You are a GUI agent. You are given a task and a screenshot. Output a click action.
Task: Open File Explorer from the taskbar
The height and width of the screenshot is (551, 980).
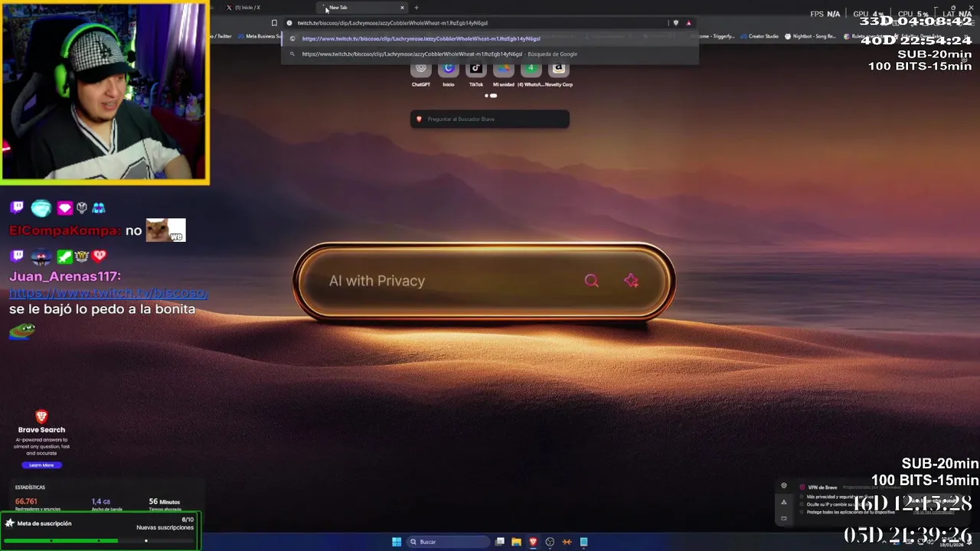pyautogui.click(x=516, y=542)
